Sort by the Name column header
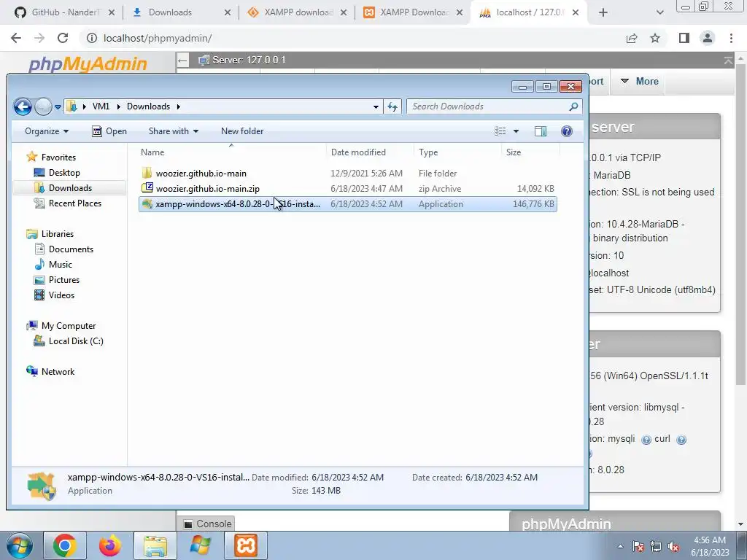 point(231,152)
